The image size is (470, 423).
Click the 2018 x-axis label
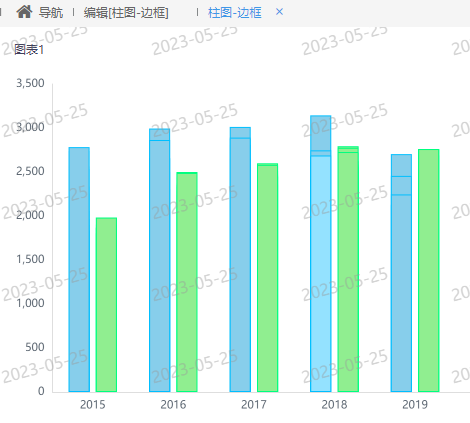334,405
